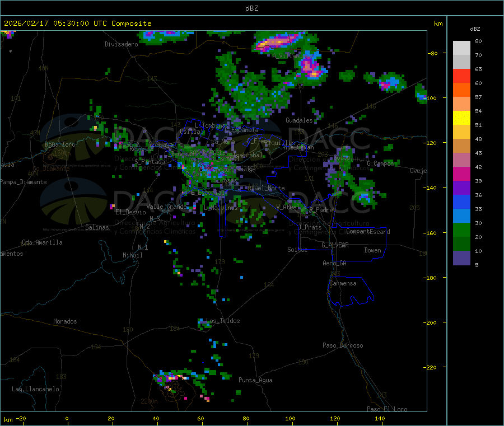The image size is (504, 426).
Task: Select the 'Agua_Toro' place label
Action: point(60,144)
